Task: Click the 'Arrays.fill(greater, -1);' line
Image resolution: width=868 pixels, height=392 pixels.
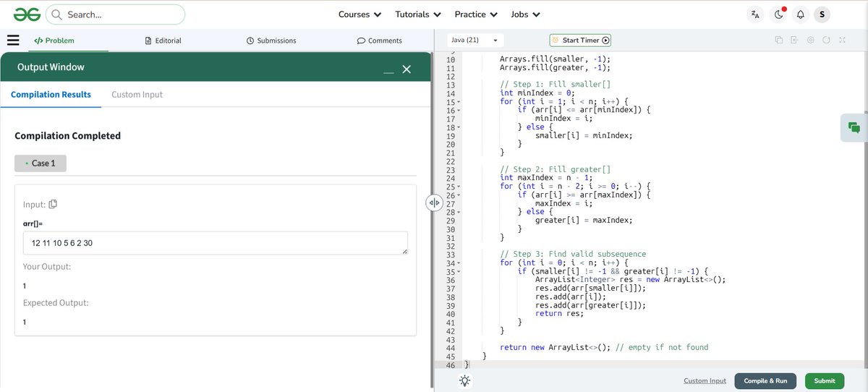Action: coord(555,68)
